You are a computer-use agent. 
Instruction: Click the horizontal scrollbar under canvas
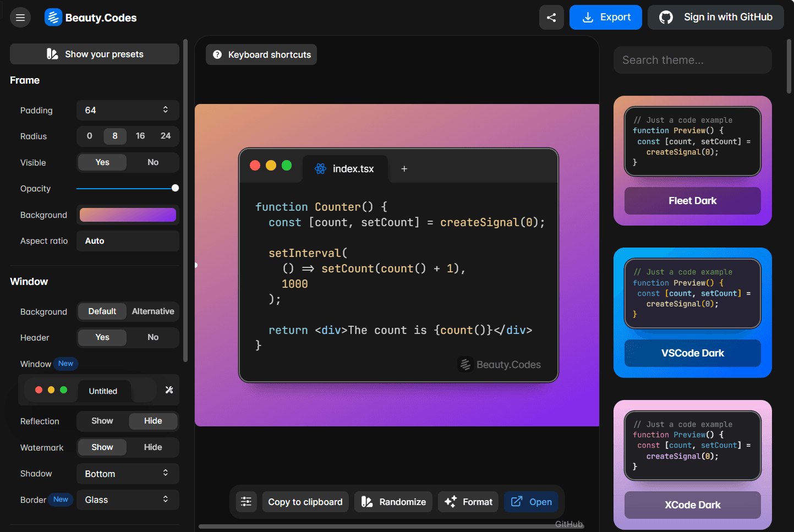tap(391, 526)
